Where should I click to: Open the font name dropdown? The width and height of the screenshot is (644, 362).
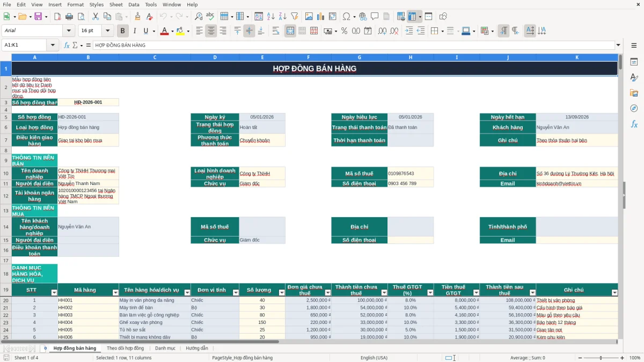pyautogui.click(x=69, y=31)
